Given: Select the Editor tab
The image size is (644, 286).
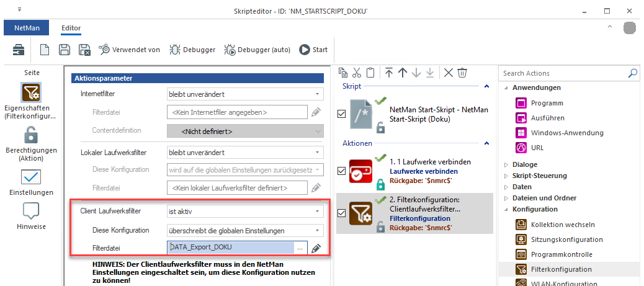Looking at the screenshot, I should (71, 29).
